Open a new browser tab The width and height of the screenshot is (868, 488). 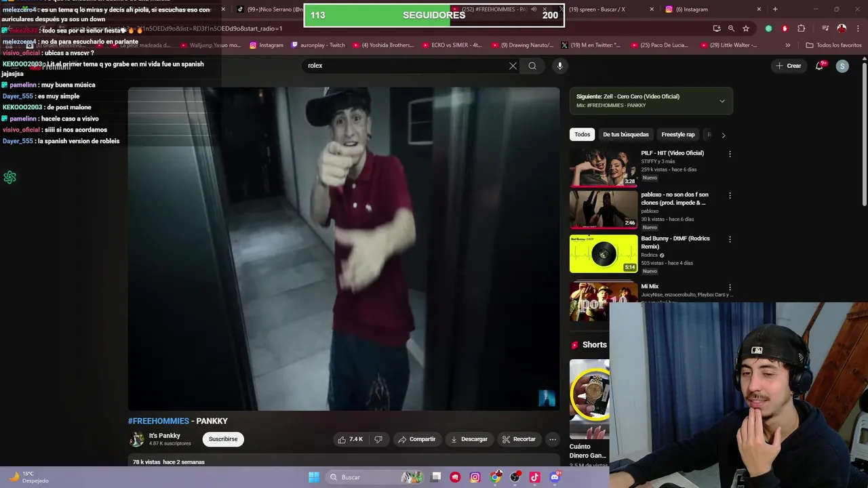[x=775, y=9]
